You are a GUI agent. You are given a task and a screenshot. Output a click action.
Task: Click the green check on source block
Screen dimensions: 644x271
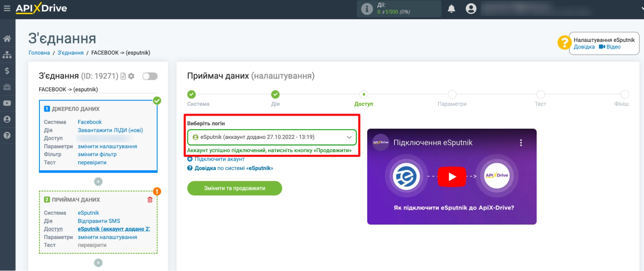tap(157, 101)
